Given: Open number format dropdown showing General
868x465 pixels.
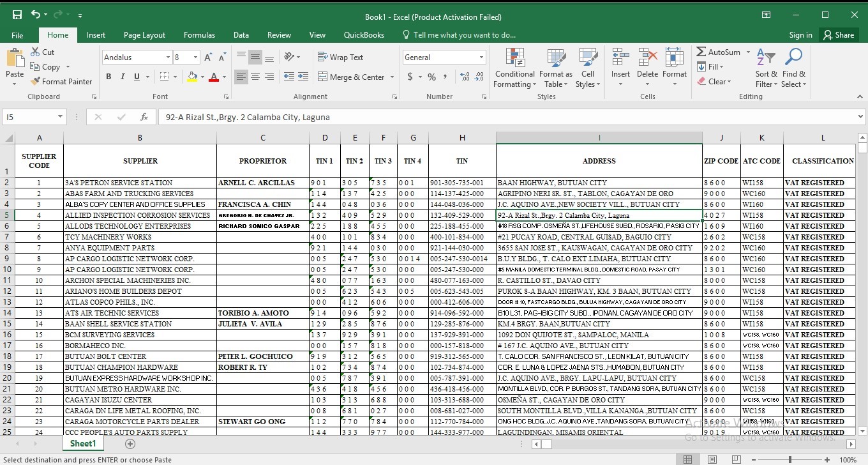Looking at the screenshot, I should [x=481, y=57].
